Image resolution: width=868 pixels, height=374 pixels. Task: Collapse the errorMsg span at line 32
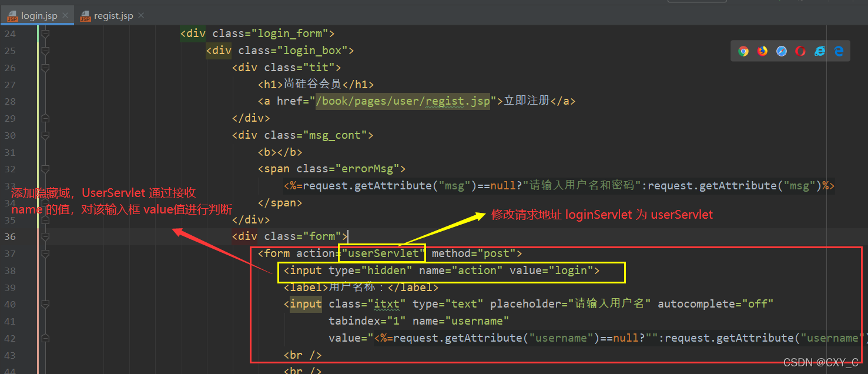[x=45, y=169]
